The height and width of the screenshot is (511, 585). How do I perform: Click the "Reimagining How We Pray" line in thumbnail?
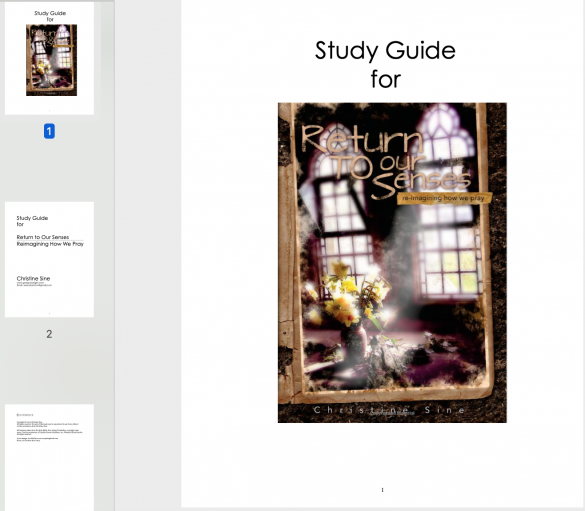(x=50, y=244)
